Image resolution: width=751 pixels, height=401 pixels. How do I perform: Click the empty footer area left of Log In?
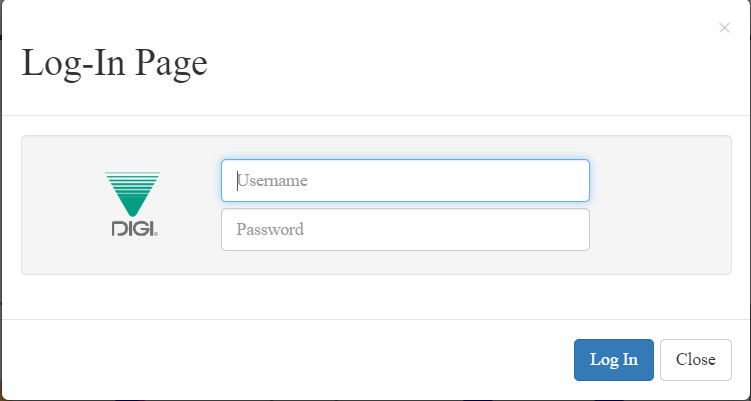click(x=287, y=360)
